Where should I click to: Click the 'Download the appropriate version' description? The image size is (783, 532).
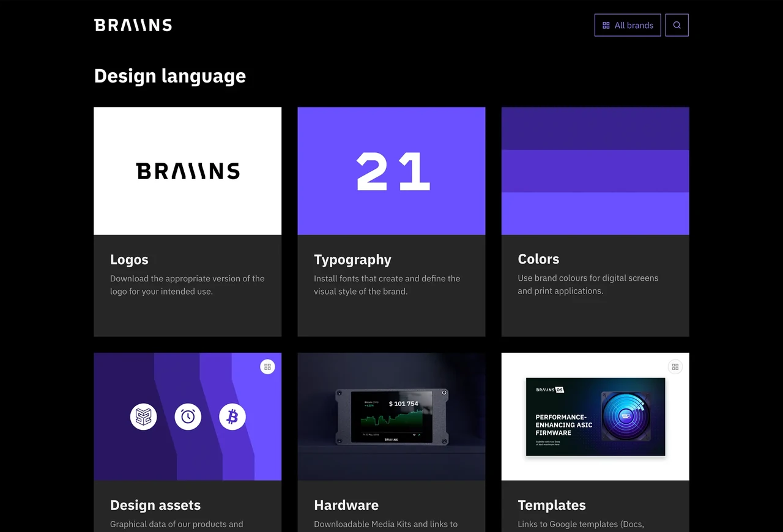pos(187,285)
